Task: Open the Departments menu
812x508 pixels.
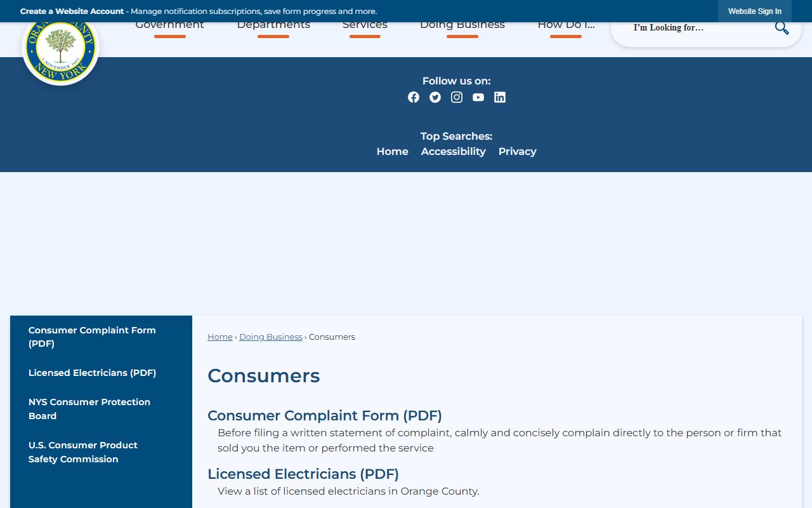Action: pyautogui.click(x=273, y=27)
